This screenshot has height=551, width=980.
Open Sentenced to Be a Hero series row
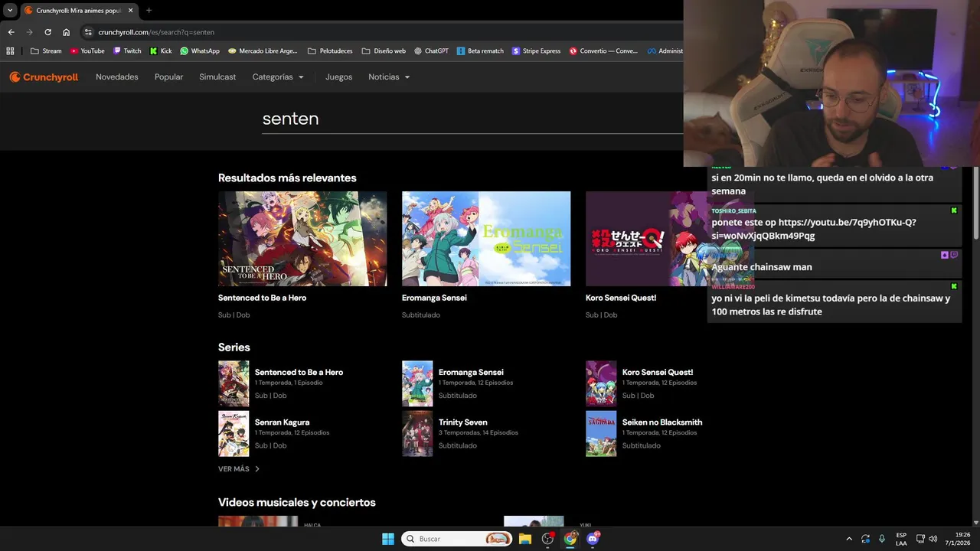tap(302, 383)
